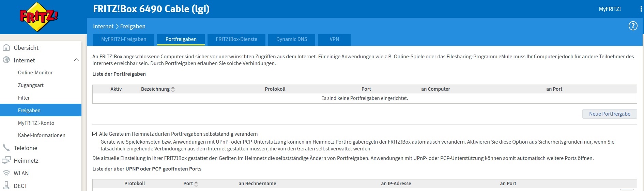Click the an Rechnername column header
644x191 pixels.
pos(257,183)
